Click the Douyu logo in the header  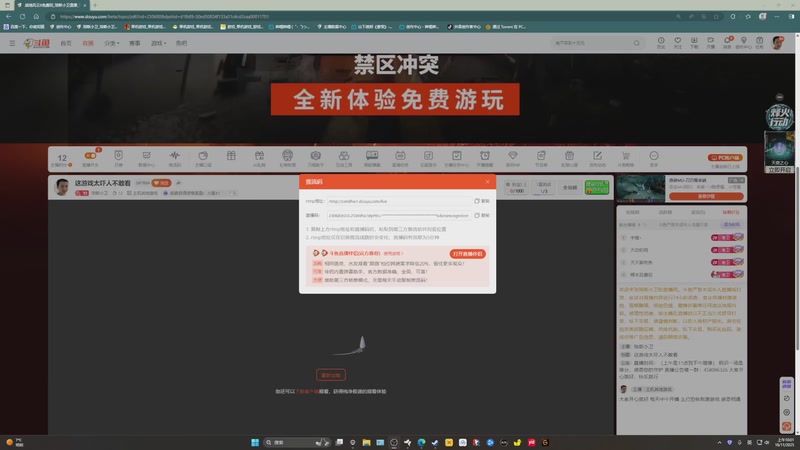pyautogui.click(x=37, y=43)
